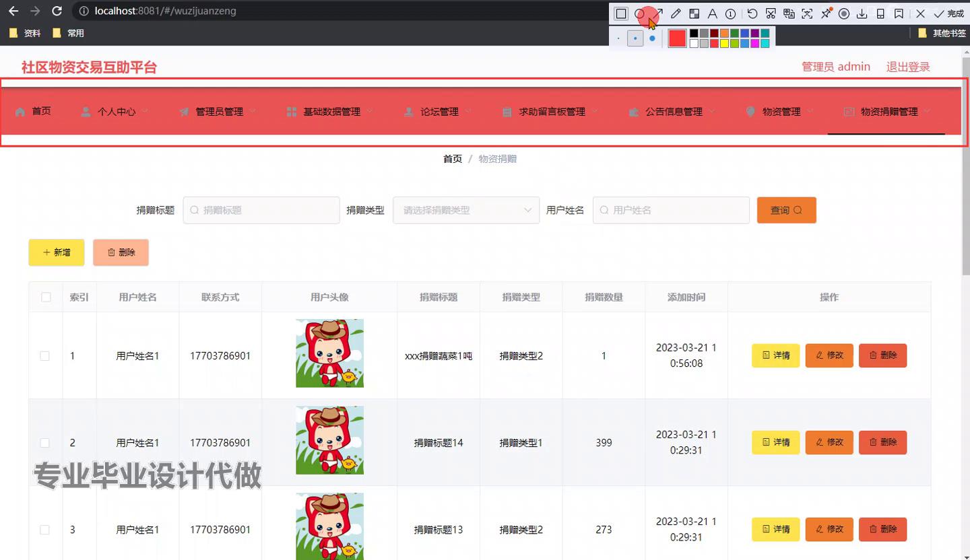Image resolution: width=970 pixels, height=560 pixels.
Task: Select the pencil drawing tool
Action: (x=676, y=13)
